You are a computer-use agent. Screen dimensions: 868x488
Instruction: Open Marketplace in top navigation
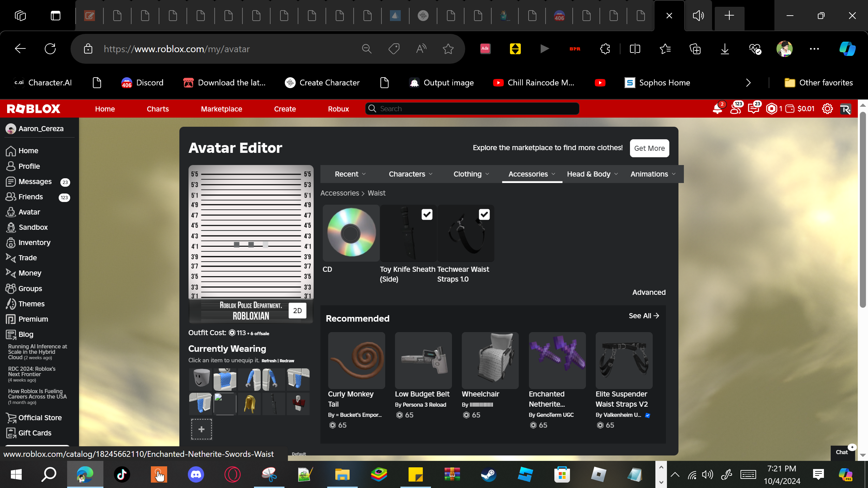221,109
